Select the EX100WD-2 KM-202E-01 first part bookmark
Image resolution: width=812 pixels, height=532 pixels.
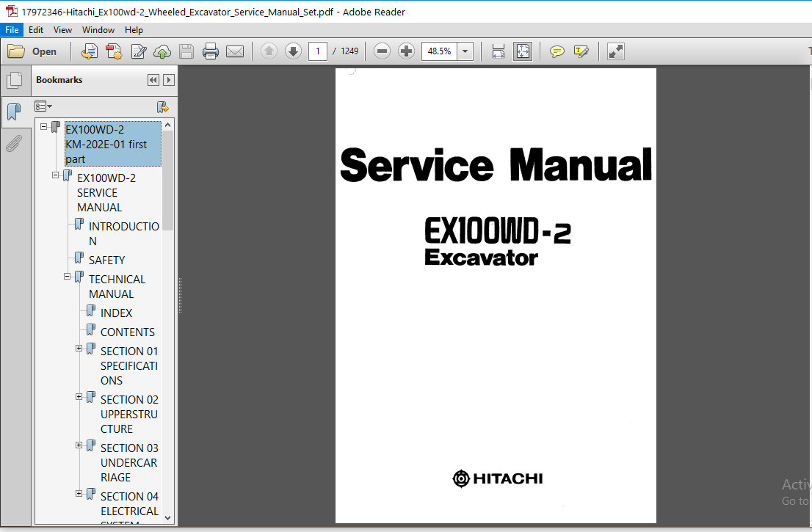113,144
